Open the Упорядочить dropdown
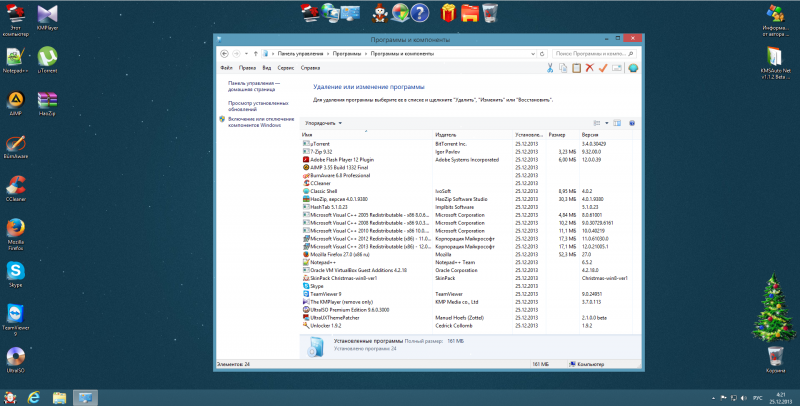Image resolution: width=800 pixels, height=406 pixels. tap(323, 123)
